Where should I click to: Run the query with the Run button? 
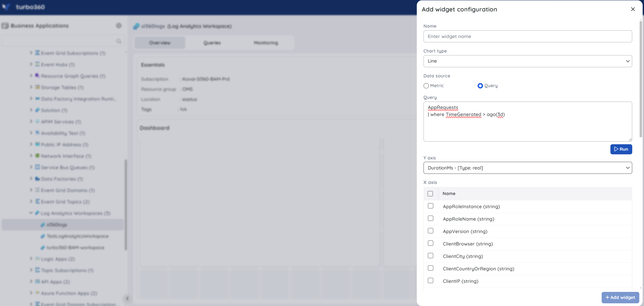(x=621, y=149)
